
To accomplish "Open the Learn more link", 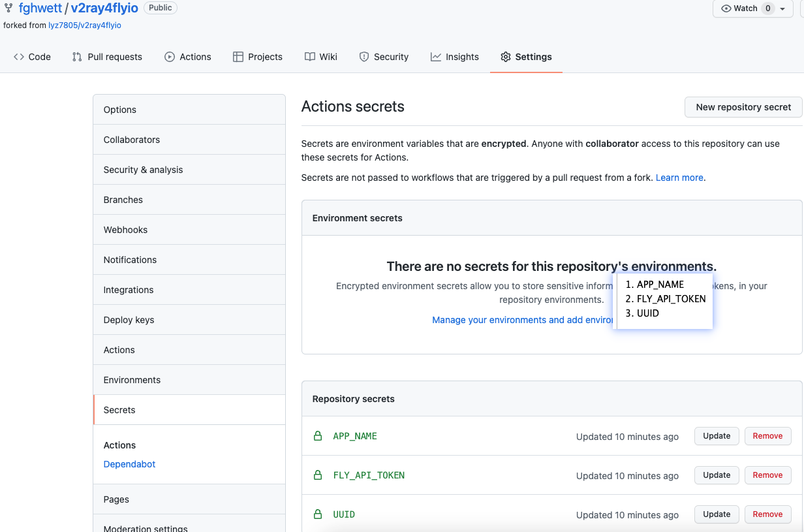I will [679, 178].
